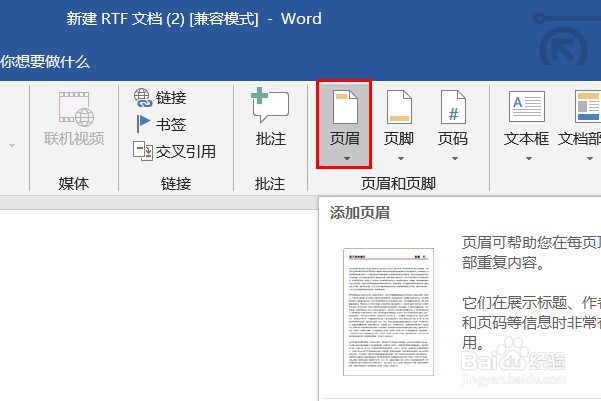
Task: Add a 书签 bookmark
Action: point(160,125)
